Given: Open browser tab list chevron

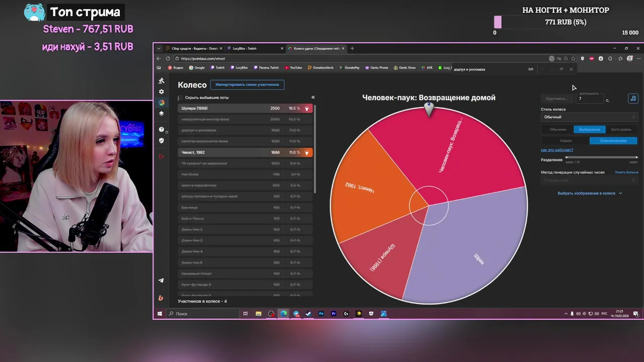Looking at the screenshot, I should coord(159,48).
